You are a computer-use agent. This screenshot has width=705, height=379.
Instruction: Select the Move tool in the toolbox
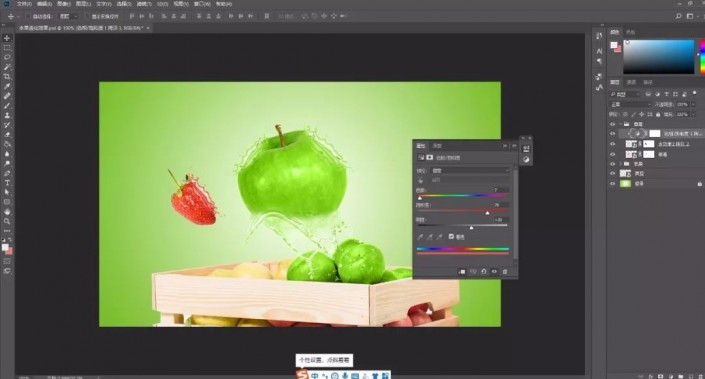7,38
